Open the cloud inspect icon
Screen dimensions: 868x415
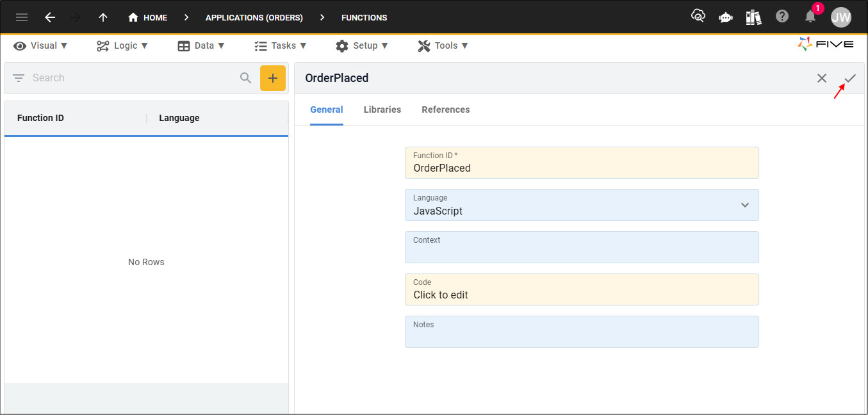coord(698,17)
